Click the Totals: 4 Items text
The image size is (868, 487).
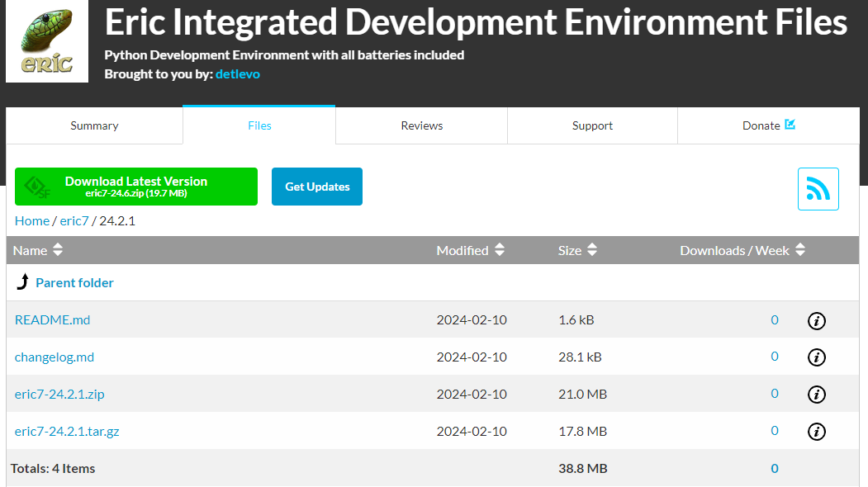53,468
